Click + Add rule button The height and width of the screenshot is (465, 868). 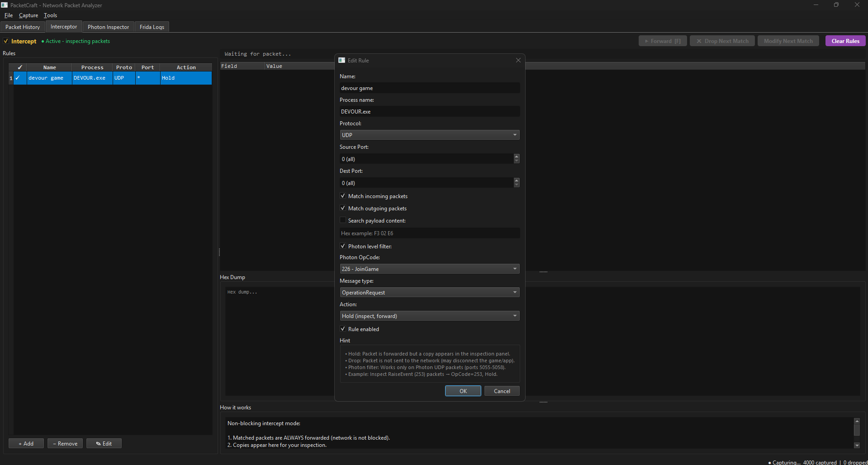(x=26, y=443)
